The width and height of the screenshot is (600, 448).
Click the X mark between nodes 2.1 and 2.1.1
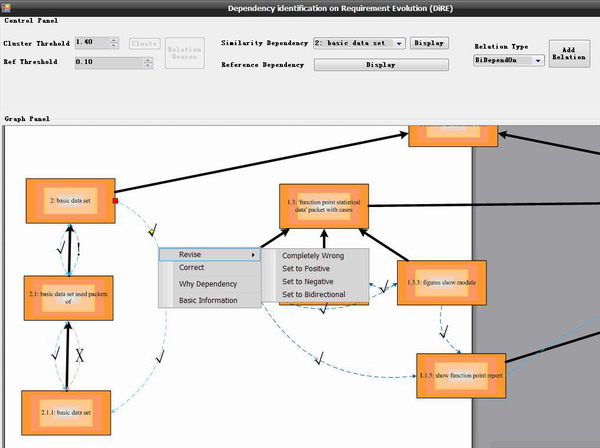(80, 355)
